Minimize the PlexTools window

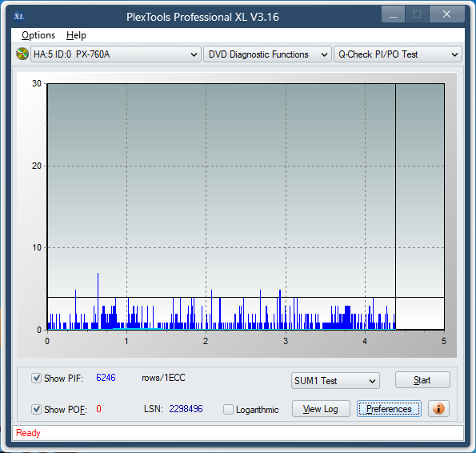[x=393, y=14]
